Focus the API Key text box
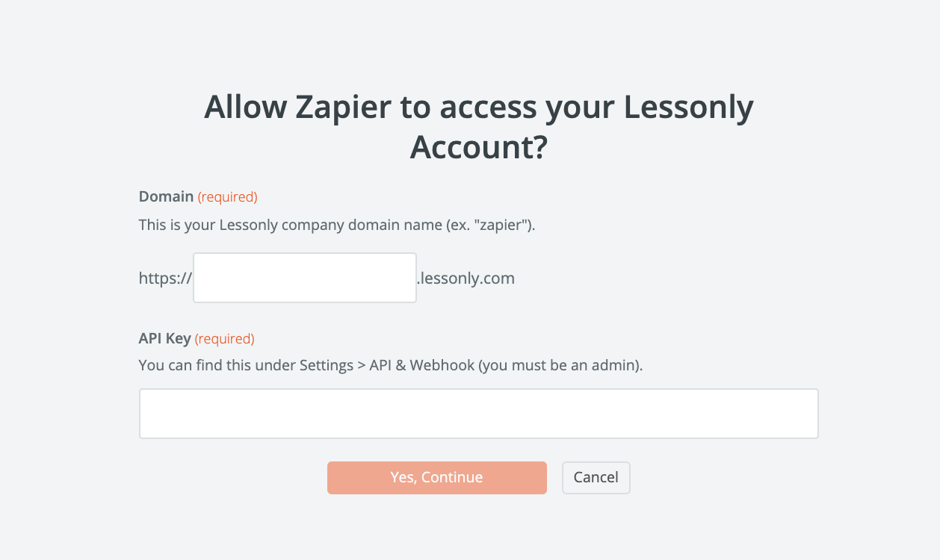The image size is (940, 560). pyautogui.click(x=478, y=413)
